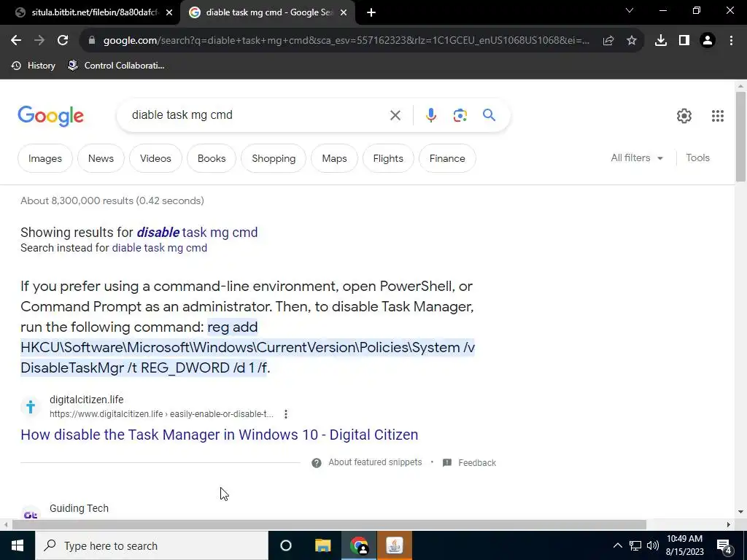Click the taskbar 'Type here to search' box
Screen dimensions: 747x560
pos(152,545)
